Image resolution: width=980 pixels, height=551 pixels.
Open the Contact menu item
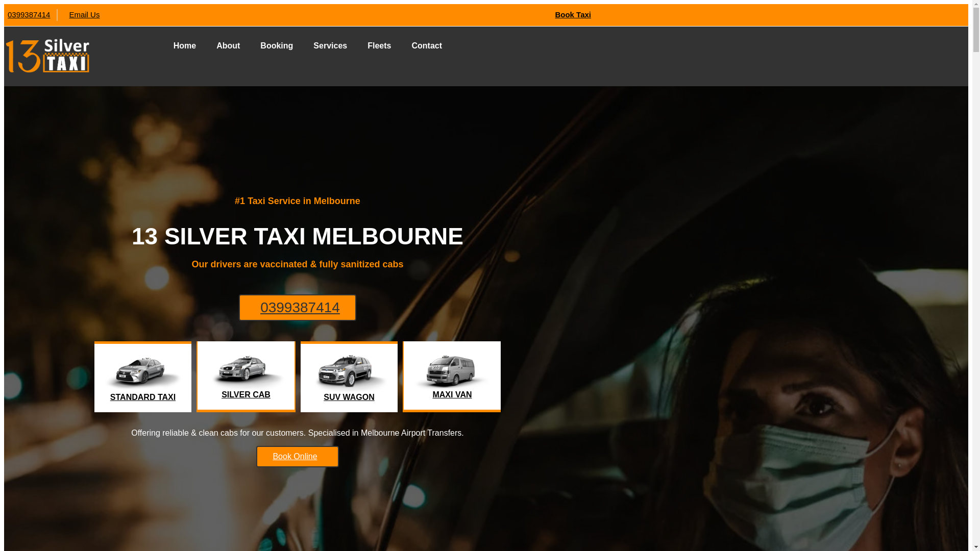coord(427,46)
